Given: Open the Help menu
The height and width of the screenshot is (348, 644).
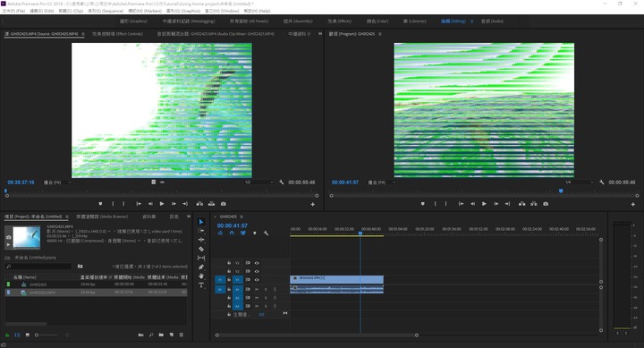Looking at the screenshot, I should coord(257,11).
